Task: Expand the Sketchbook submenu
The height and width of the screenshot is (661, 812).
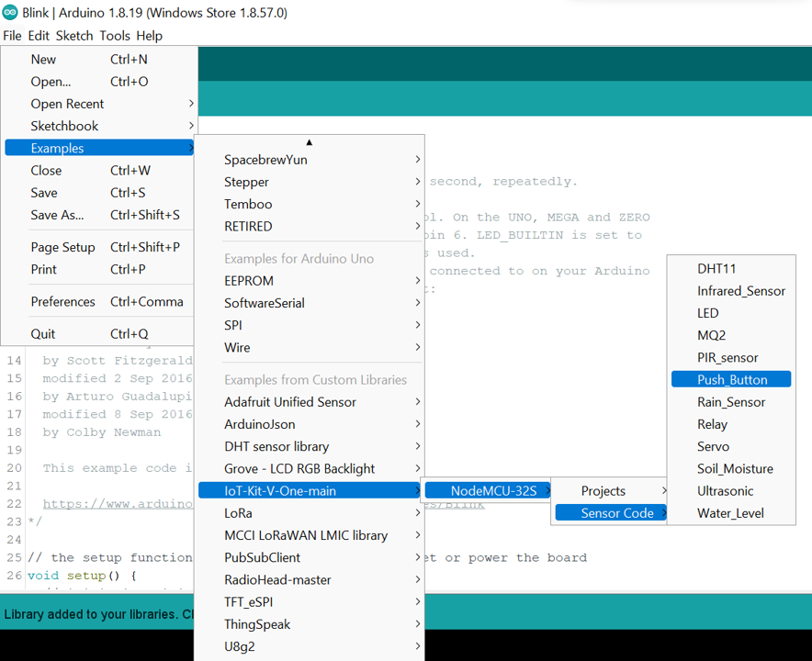Action: (x=99, y=126)
